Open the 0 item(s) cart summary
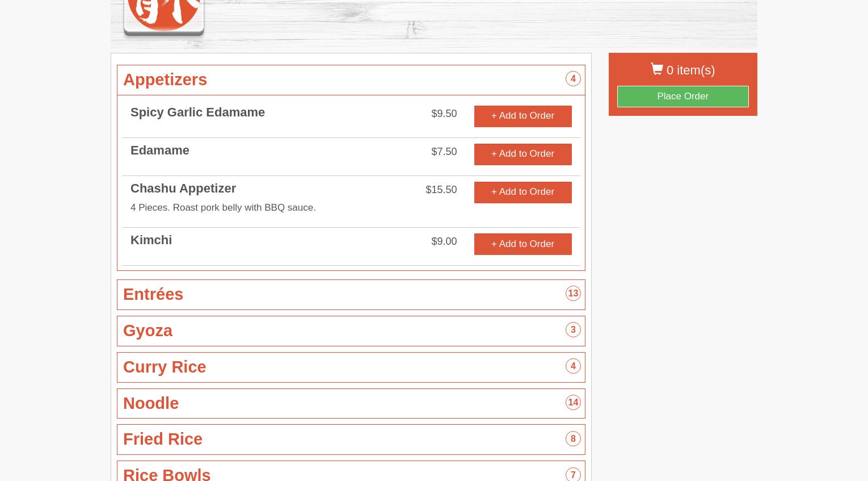Image resolution: width=868 pixels, height=481 pixels. (x=682, y=70)
